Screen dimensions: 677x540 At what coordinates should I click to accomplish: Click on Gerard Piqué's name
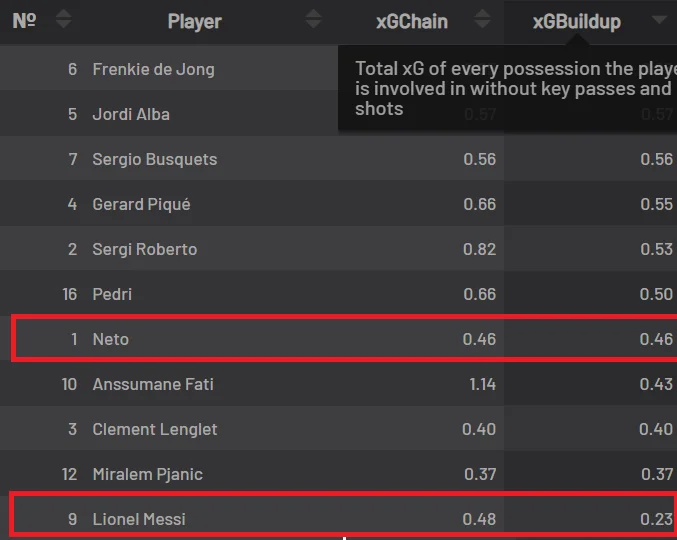tap(141, 204)
